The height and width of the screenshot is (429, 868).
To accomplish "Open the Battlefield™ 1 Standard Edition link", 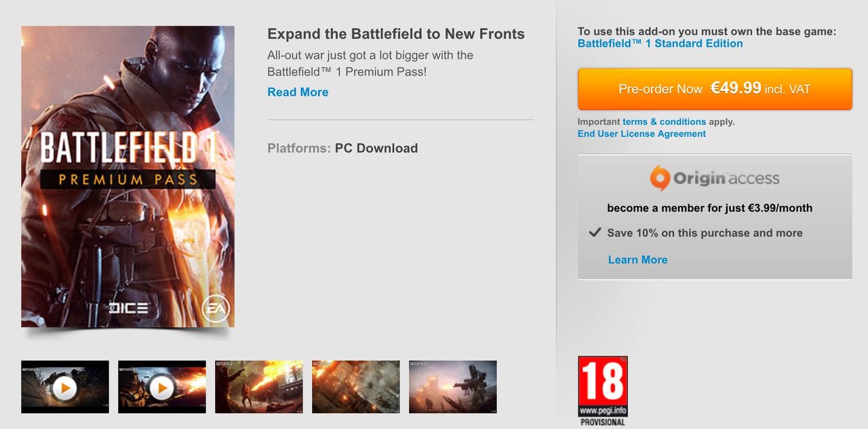I will [660, 43].
